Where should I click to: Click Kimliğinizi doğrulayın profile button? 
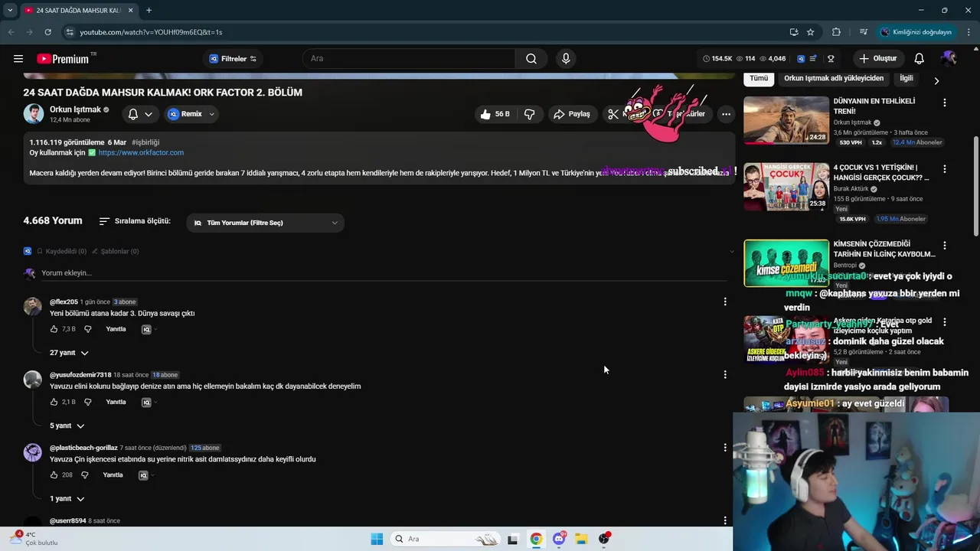pyautogui.click(x=916, y=32)
